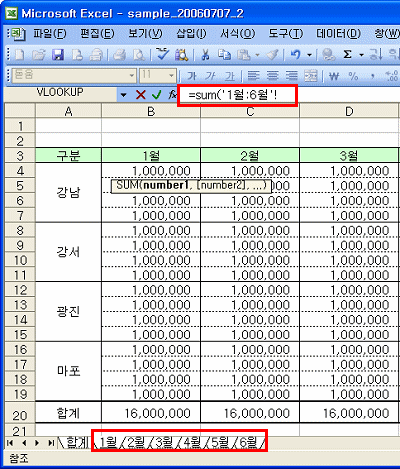Toggle center alignment button
Viewport: 400px width, 469px height.
[272, 76]
